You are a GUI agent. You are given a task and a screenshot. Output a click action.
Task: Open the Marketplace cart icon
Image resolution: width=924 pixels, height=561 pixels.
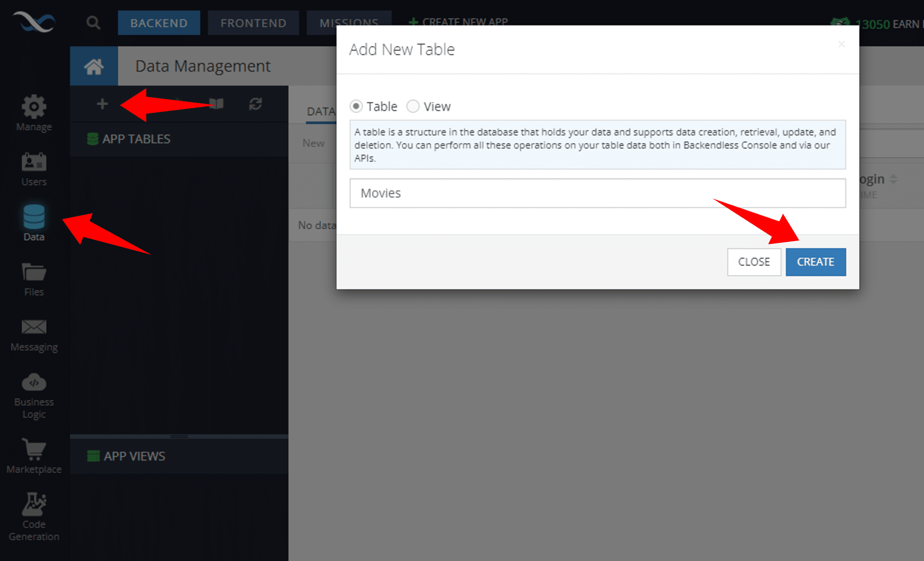pyautogui.click(x=34, y=449)
